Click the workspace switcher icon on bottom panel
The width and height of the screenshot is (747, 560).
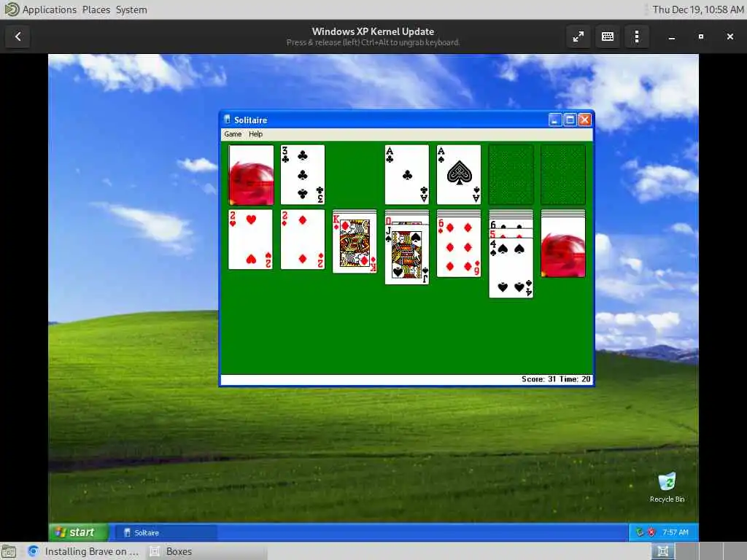tap(662, 551)
